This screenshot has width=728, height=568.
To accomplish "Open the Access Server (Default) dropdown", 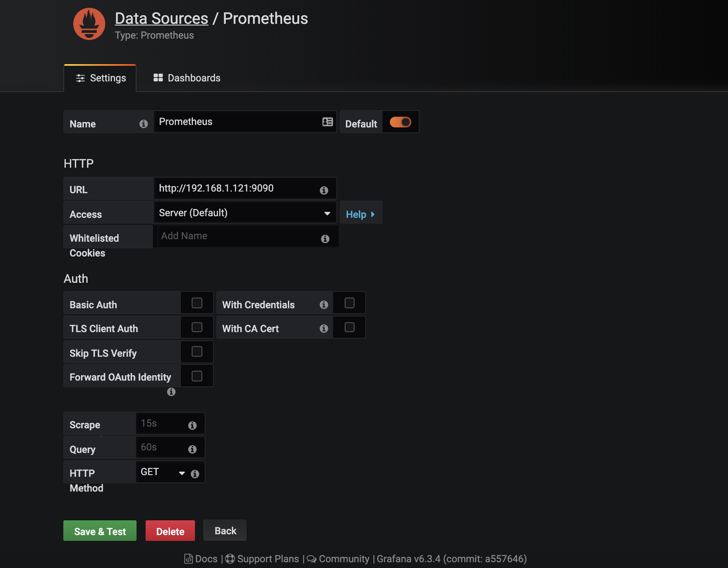I will click(x=245, y=212).
